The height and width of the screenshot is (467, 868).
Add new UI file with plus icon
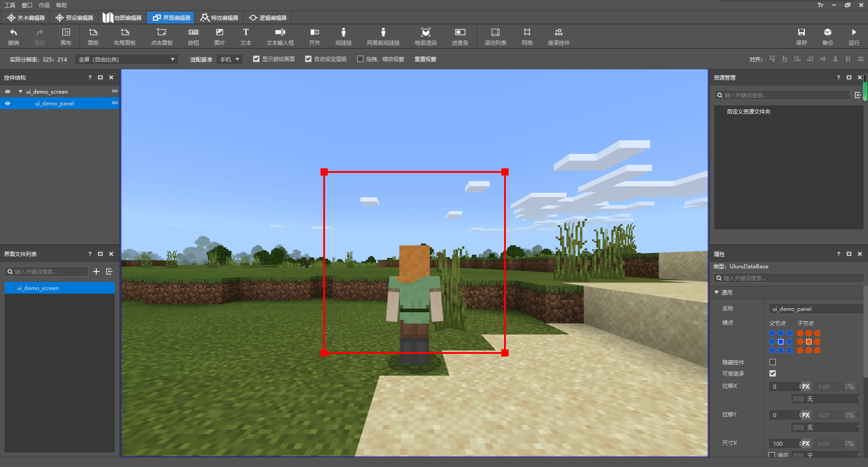(96, 272)
